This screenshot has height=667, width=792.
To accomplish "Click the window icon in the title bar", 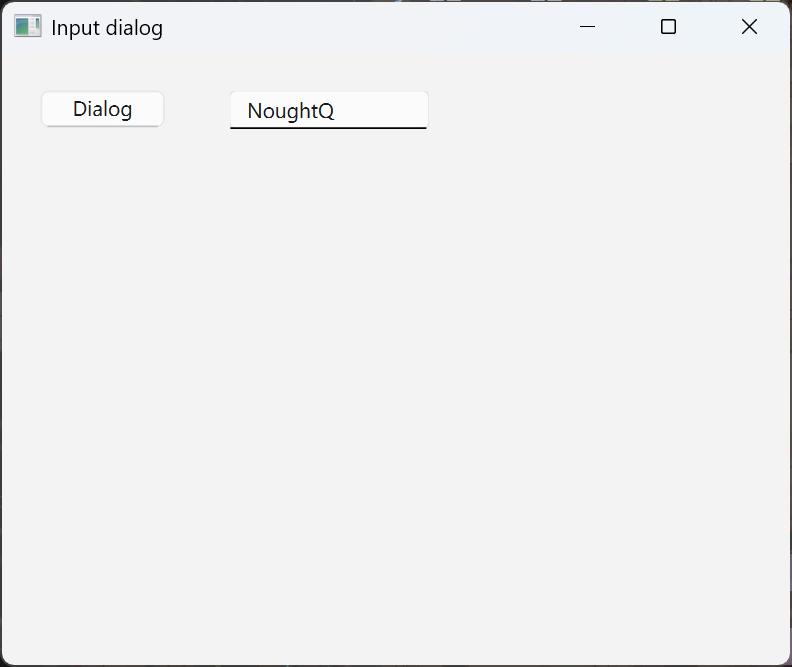I will (27, 27).
